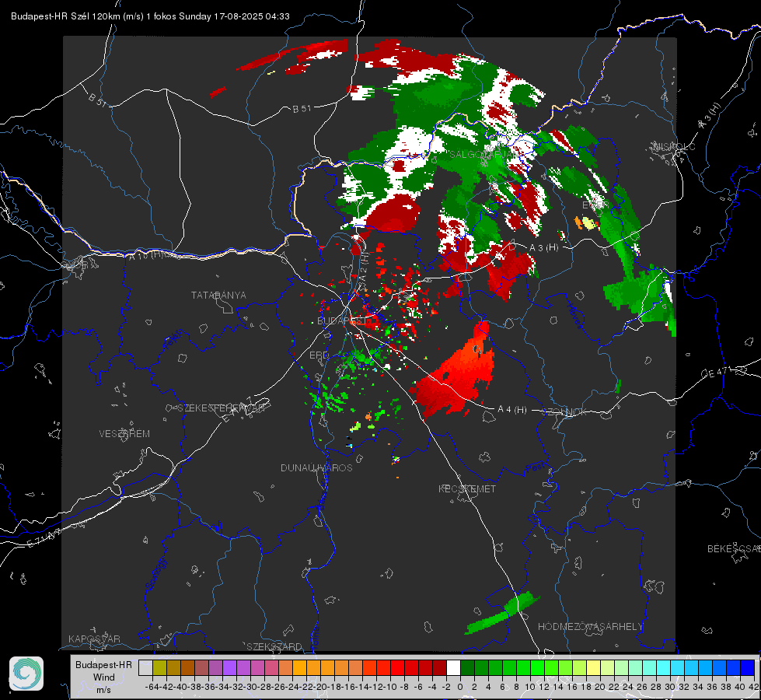
Task: Click the KAPOSVÁR city label
Action: tap(94, 639)
